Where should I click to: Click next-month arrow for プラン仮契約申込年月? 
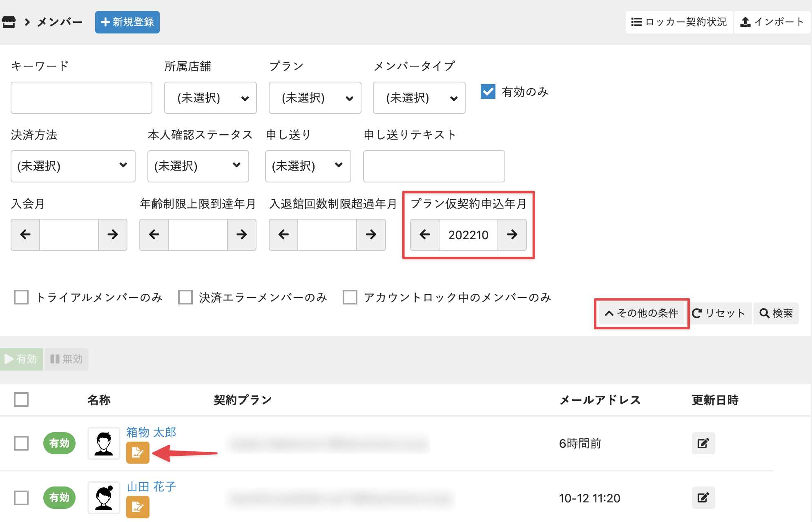[512, 235]
